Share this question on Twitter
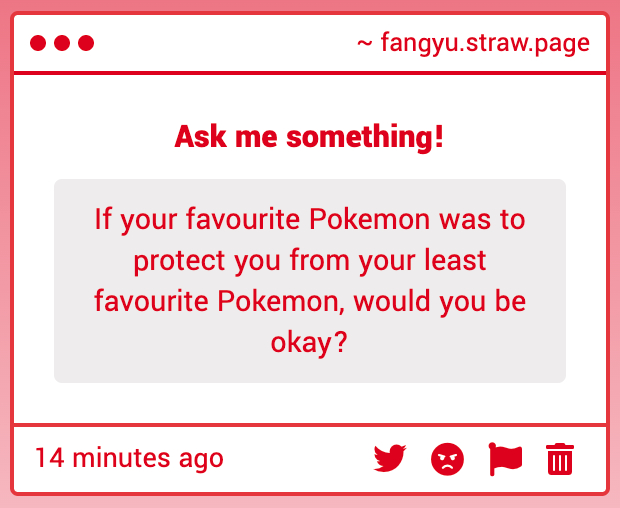 [390, 459]
